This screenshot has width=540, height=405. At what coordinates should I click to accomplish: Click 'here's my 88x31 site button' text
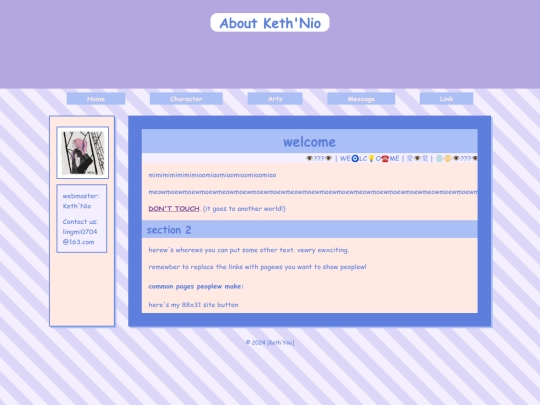(193, 304)
